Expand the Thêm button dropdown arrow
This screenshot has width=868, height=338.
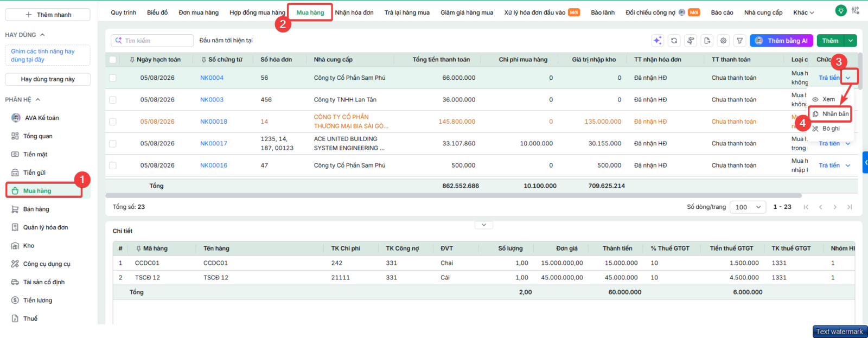pos(851,41)
